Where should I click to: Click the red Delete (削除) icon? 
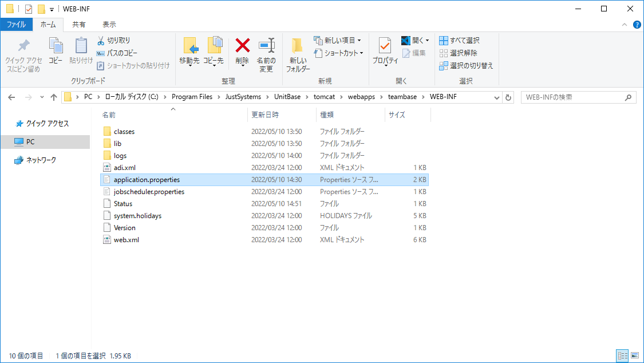[242, 46]
